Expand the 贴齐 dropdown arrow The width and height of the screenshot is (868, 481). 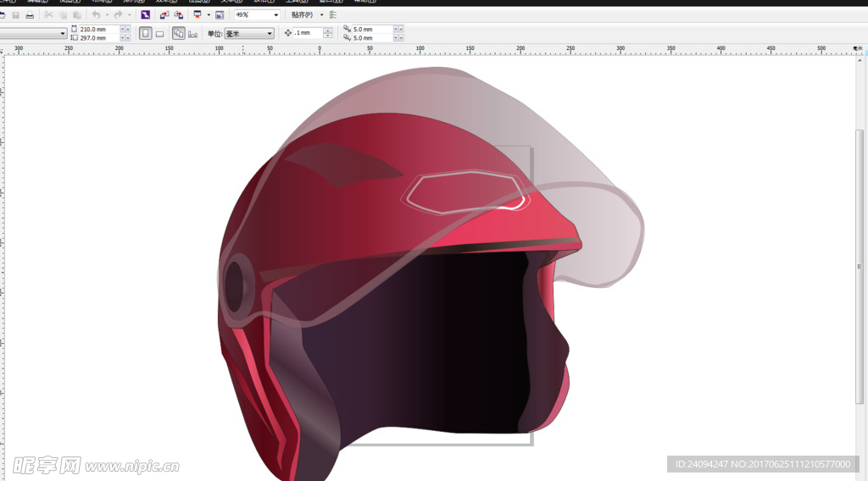click(x=321, y=15)
